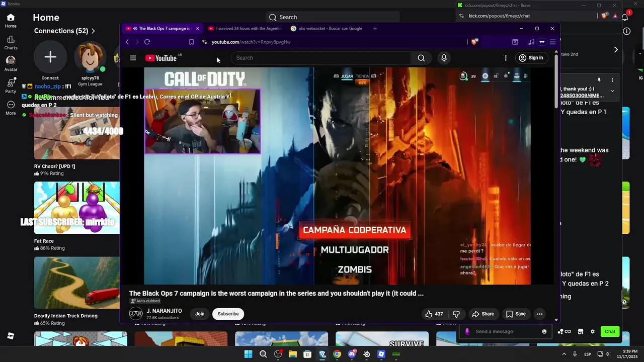
Task: Focus the YouTube search field
Action: point(321,58)
